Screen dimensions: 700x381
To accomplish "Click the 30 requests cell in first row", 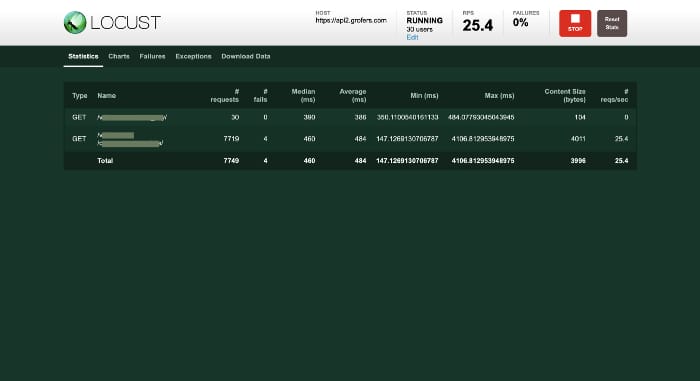I will [x=235, y=117].
